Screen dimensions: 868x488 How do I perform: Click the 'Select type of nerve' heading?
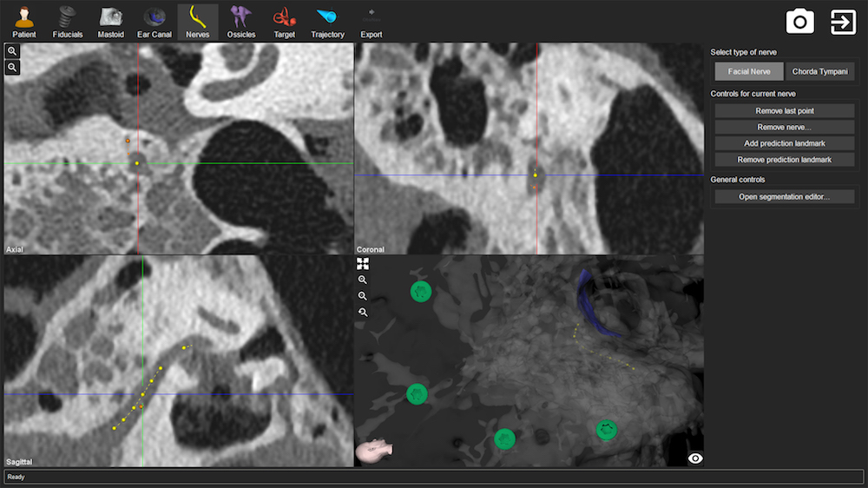click(x=744, y=52)
